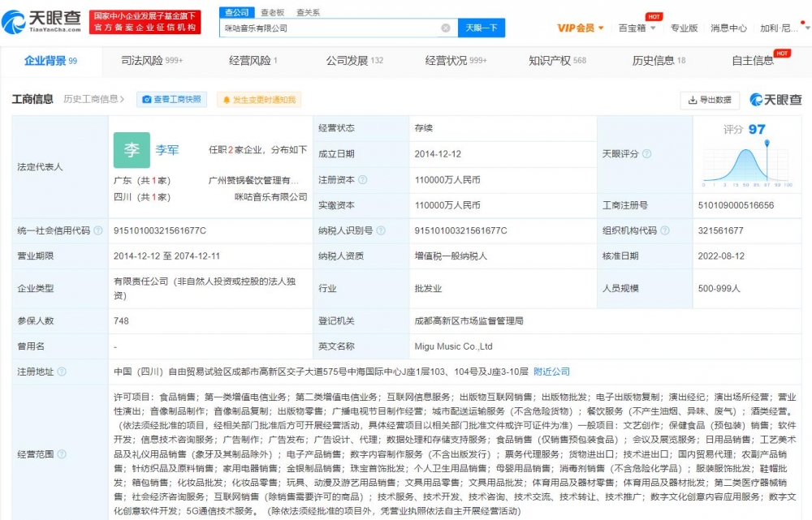The image size is (812, 520).
Task: Open the 经营状况 tab
Action: [456, 61]
